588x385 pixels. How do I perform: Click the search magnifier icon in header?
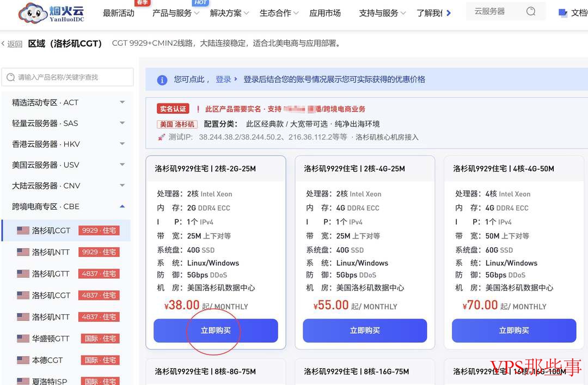(531, 11)
